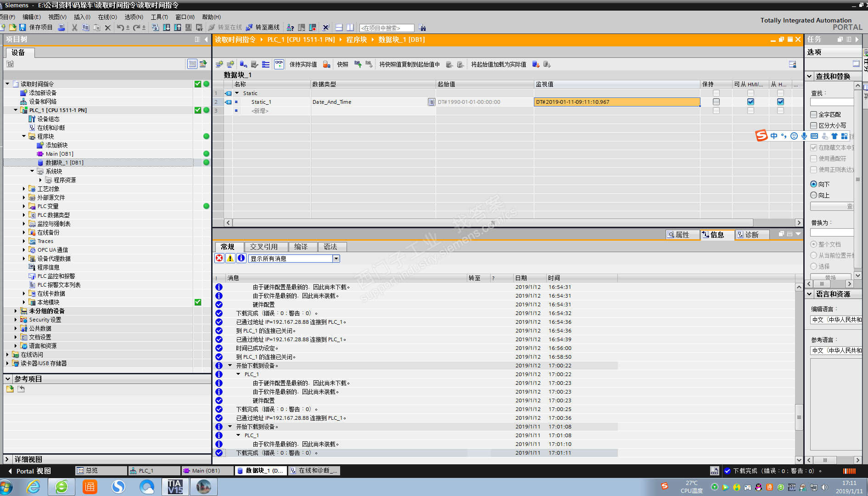Expand the Security 设置 node
The width and height of the screenshot is (868, 496).
[x=16, y=320]
